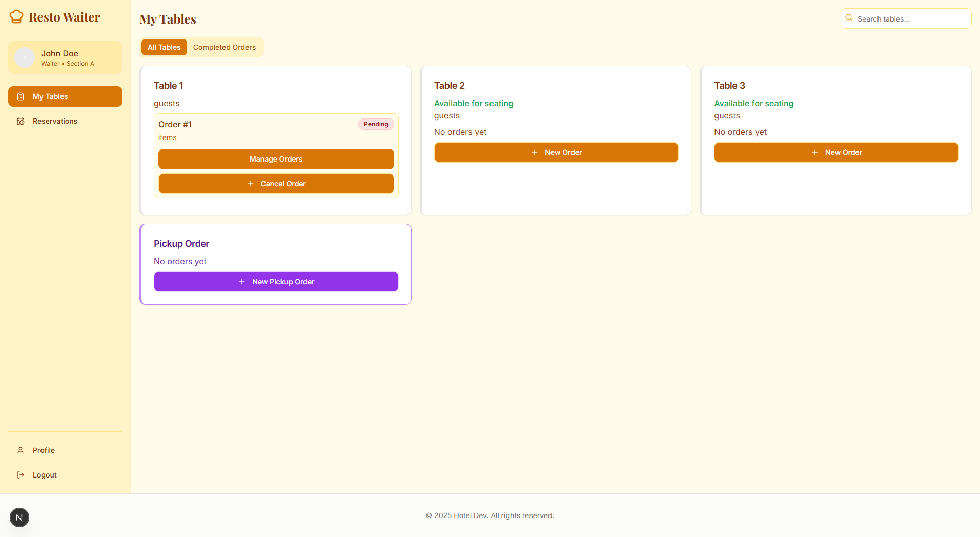Click the John Doe profile card
This screenshot has height=537, width=980.
click(65, 57)
